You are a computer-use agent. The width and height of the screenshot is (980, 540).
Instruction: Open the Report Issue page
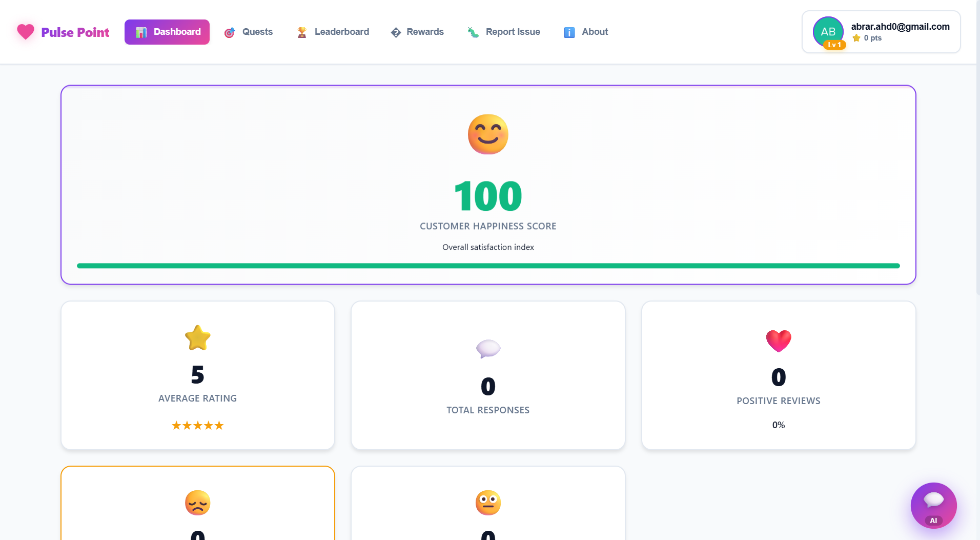pyautogui.click(x=504, y=32)
